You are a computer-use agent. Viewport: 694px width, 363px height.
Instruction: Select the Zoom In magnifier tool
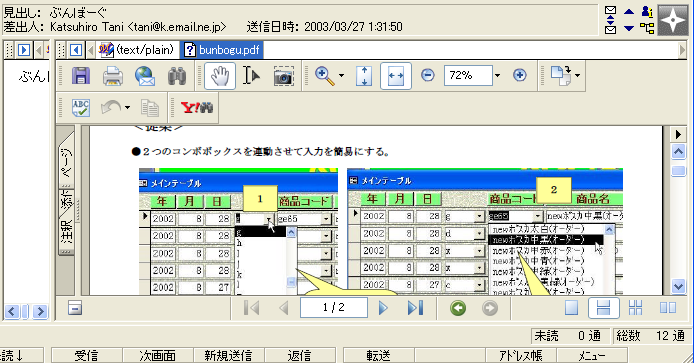coord(324,76)
